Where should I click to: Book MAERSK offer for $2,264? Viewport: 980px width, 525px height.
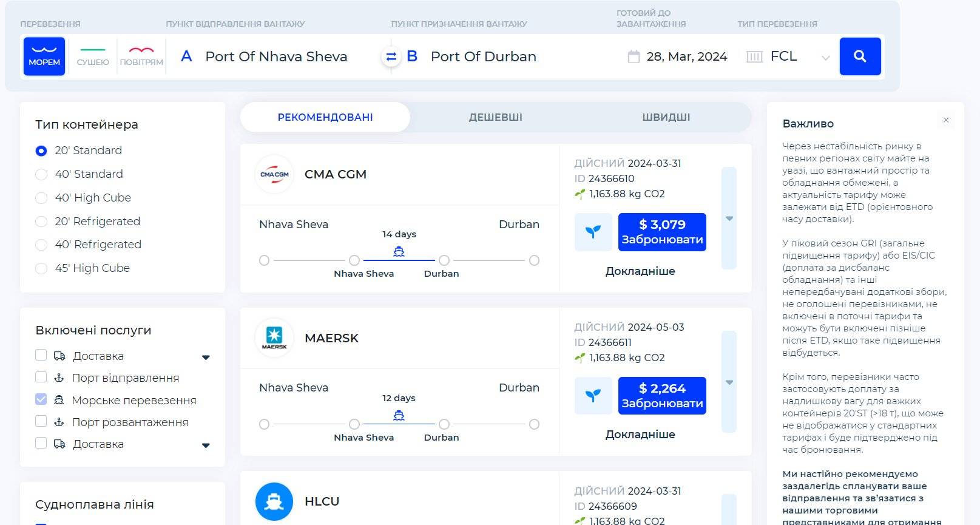(662, 396)
